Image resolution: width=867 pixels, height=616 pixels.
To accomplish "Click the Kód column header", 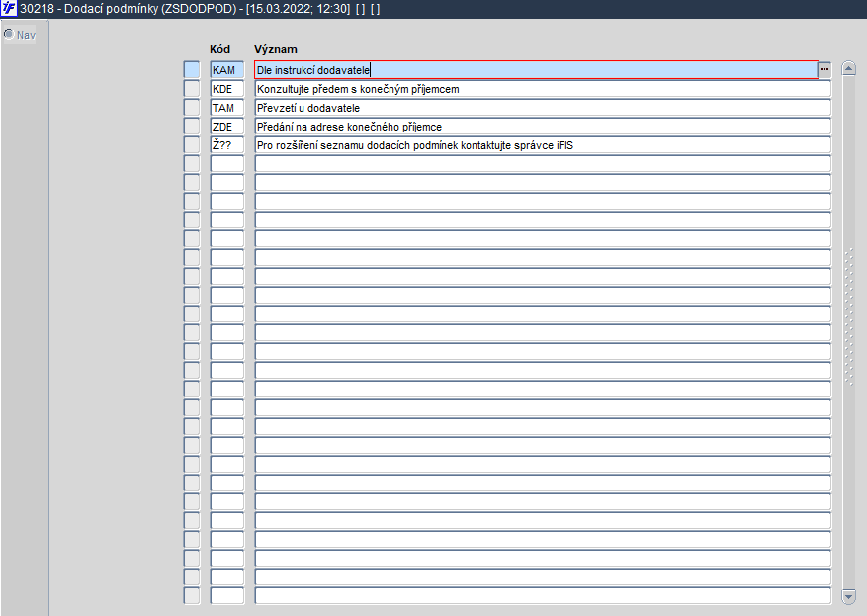I will click(219, 49).
